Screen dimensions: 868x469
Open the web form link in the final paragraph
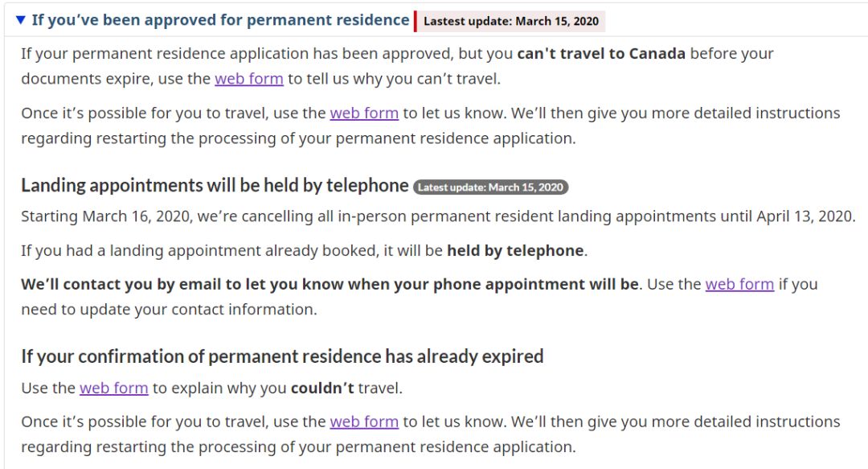click(x=364, y=422)
